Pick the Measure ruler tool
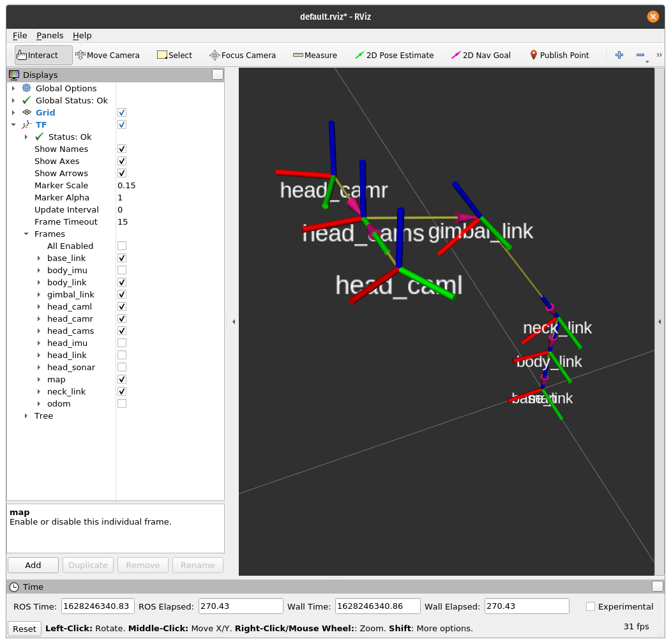The image size is (671, 644). tap(315, 55)
